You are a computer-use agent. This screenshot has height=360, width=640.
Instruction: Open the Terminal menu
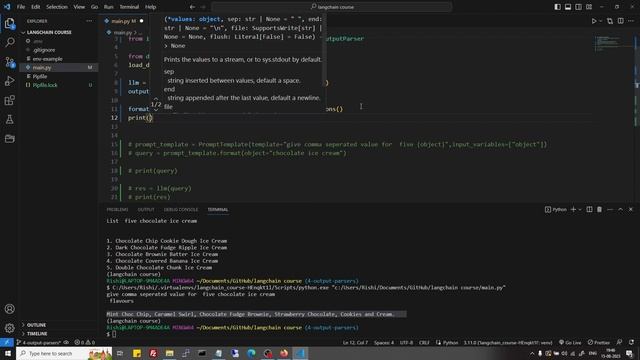[x=129, y=7]
